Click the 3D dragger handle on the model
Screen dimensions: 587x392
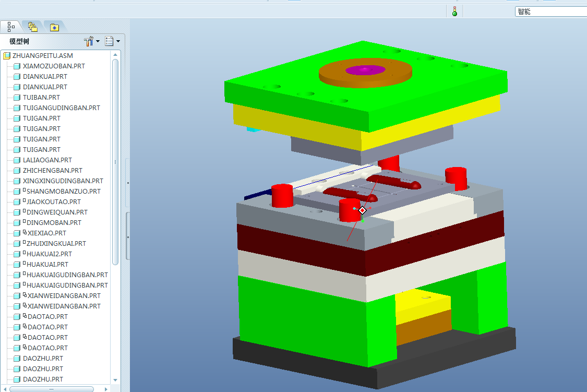(362, 210)
